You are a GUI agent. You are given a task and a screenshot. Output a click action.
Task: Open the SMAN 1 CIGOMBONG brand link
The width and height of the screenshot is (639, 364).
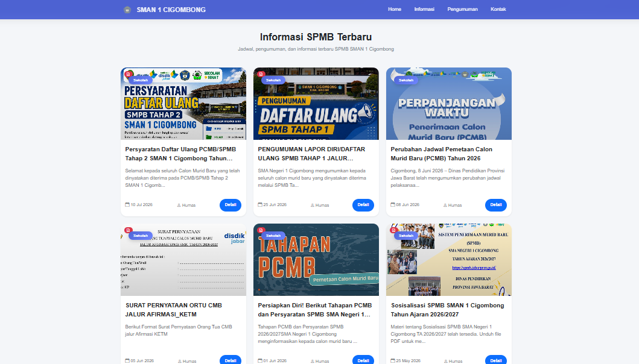171,10
